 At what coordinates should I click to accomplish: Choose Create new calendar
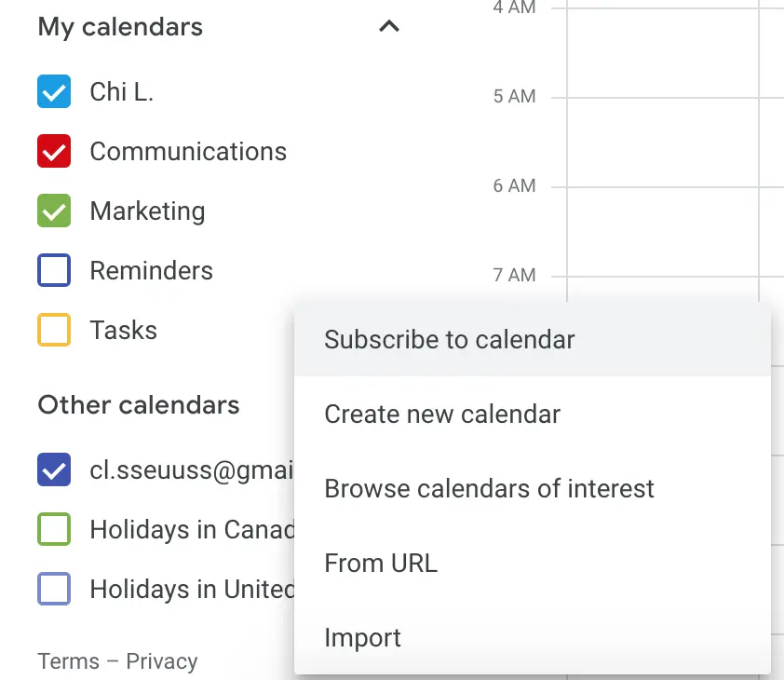tap(442, 415)
